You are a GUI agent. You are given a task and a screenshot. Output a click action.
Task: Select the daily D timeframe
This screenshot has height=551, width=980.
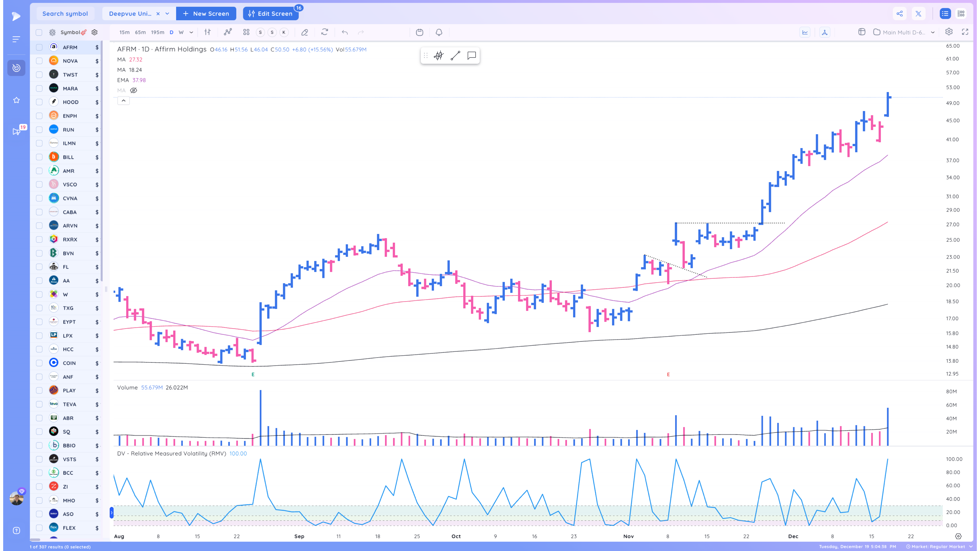coord(172,32)
